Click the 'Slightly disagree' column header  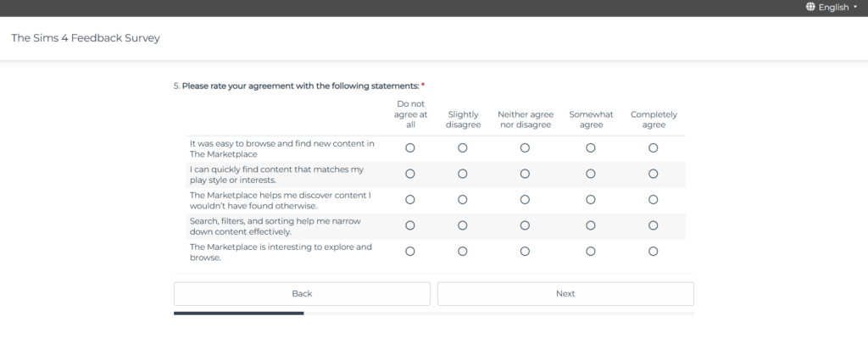click(463, 119)
